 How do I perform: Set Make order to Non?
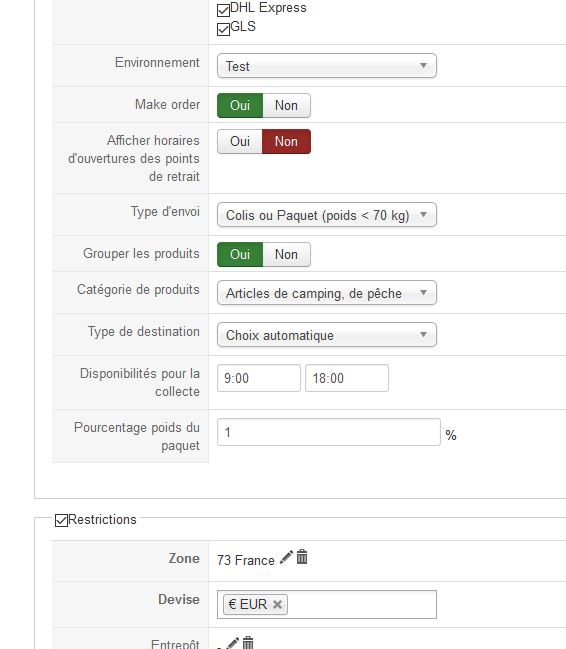coord(287,106)
